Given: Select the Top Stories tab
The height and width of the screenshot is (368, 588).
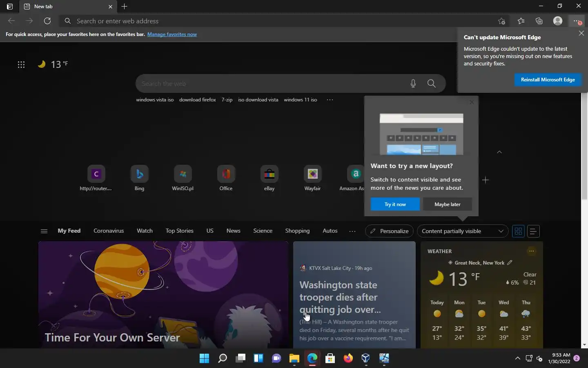Looking at the screenshot, I should (179, 231).
